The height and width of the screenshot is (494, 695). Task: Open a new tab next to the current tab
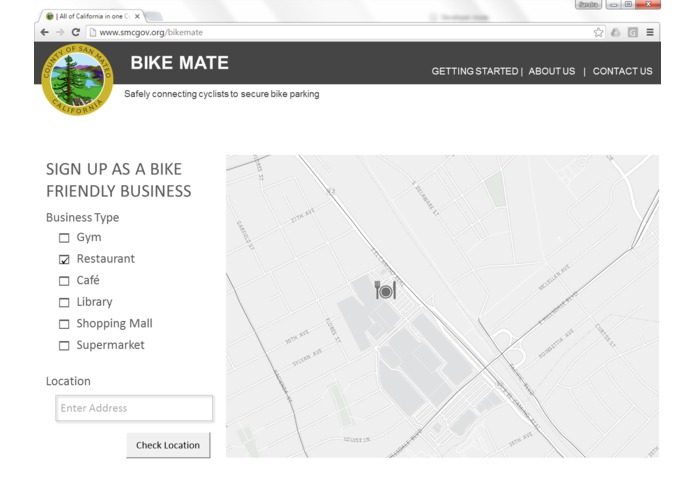click(x=153, y=17)
